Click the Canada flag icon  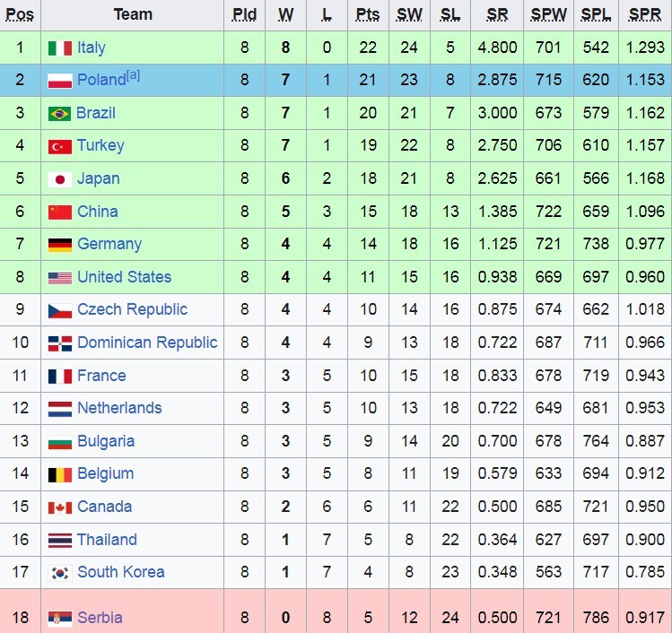[59, 507]
